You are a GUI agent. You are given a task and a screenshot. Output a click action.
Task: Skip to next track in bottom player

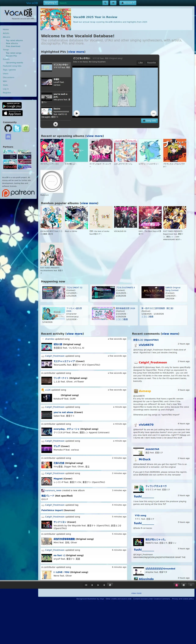coord(104,585)
